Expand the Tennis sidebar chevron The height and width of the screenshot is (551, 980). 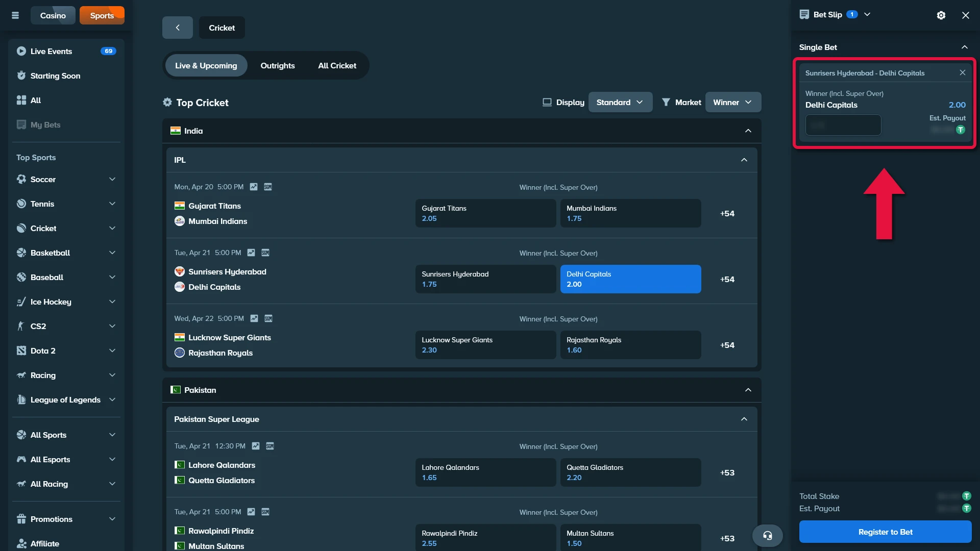click(112, 204)
